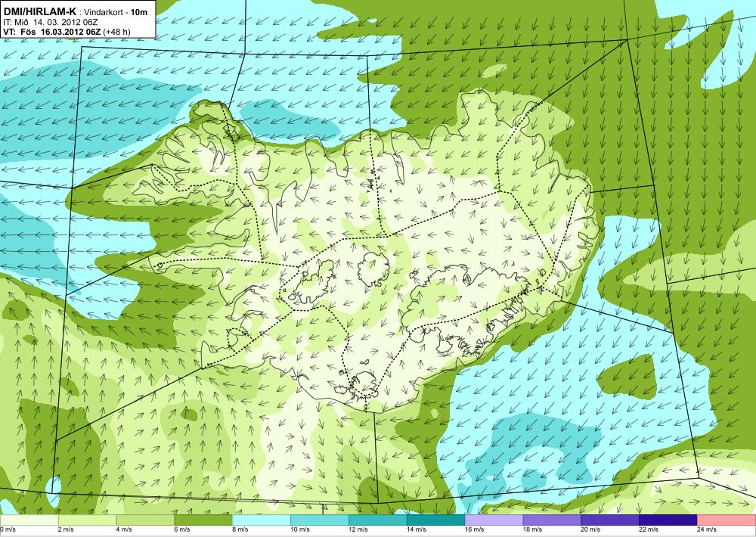The height and width of the screenshot is (537, 756).
Task: Click the "22 m/s" legend label
Action: [x=649, y=529]
